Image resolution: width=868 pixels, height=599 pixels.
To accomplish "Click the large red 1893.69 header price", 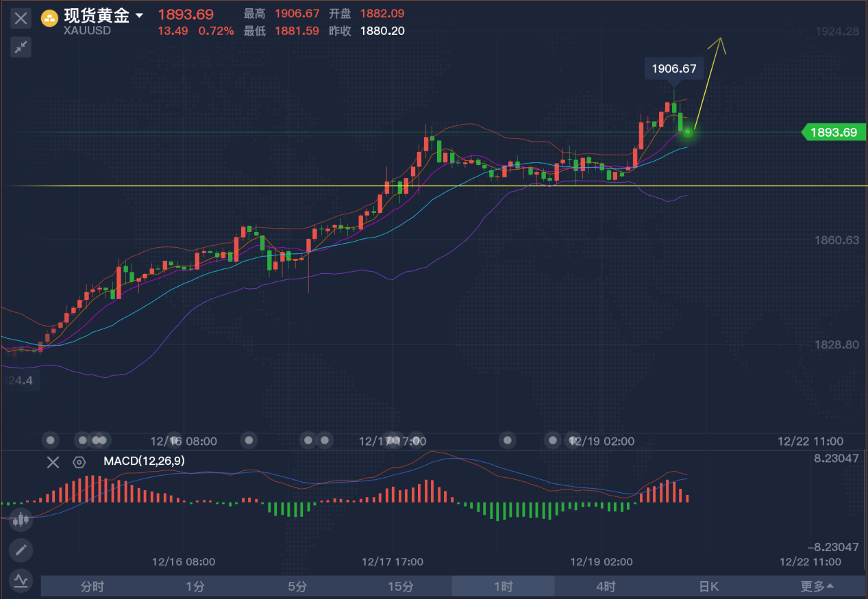I will 186,14.
